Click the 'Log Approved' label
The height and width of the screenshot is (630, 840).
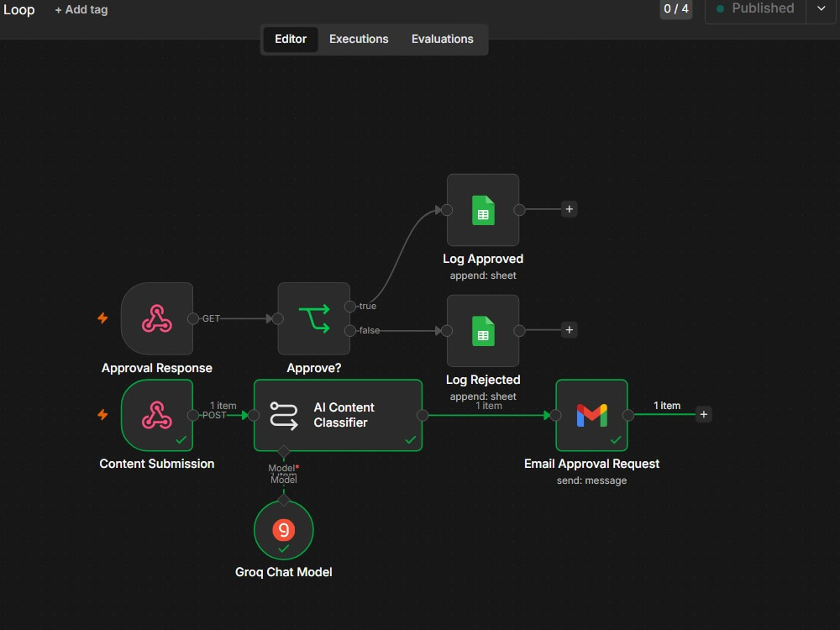pyautogui.click(x=483, y=259)
